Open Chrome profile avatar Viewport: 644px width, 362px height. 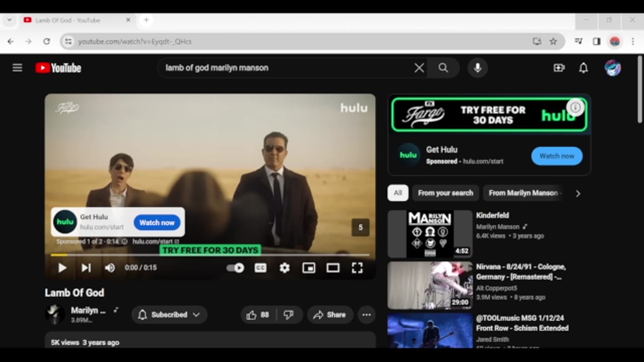tap(615, 41)
